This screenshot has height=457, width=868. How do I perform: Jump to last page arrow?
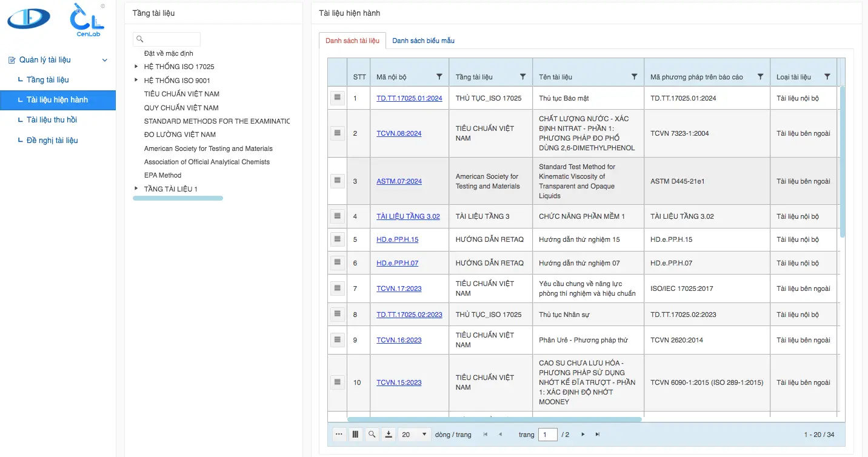[598, 435]
